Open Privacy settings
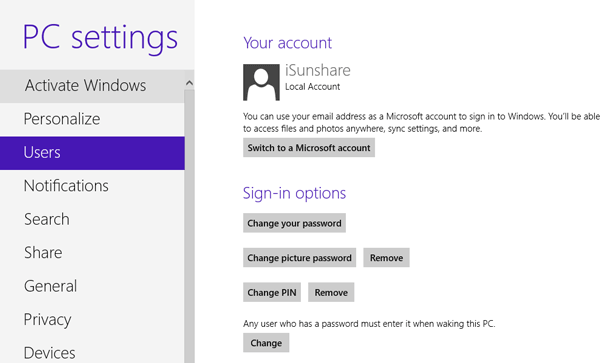Viewport: 600px width, 363px height. tap(92, 319)
